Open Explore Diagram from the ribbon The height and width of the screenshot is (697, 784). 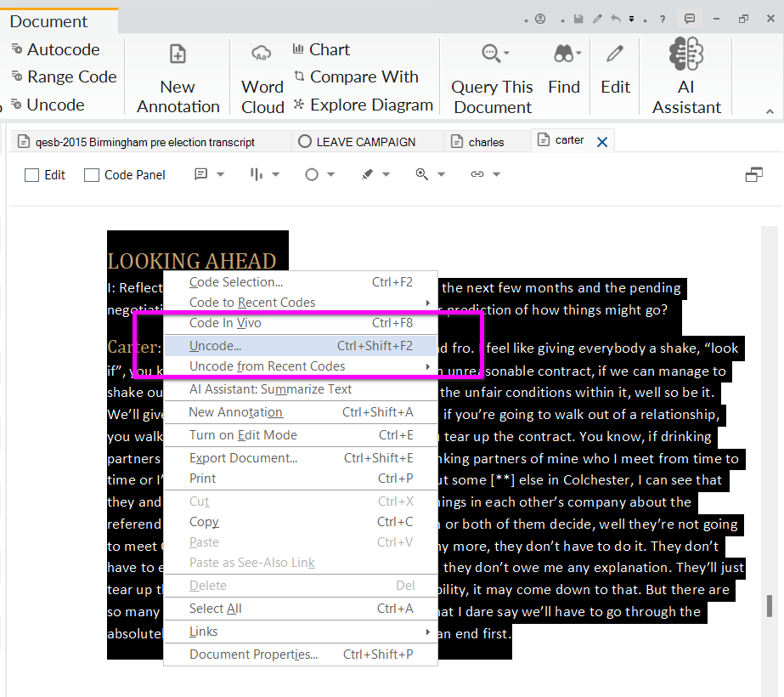pos(363,105)
